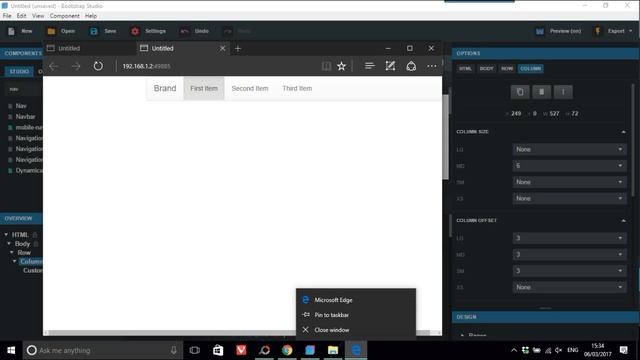Click the Preview (on) toolbar button

[x=559, y=31]
